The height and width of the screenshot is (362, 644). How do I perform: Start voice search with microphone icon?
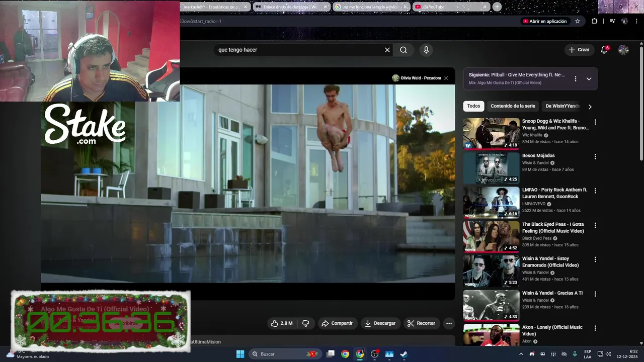click(x=426, y=50)
